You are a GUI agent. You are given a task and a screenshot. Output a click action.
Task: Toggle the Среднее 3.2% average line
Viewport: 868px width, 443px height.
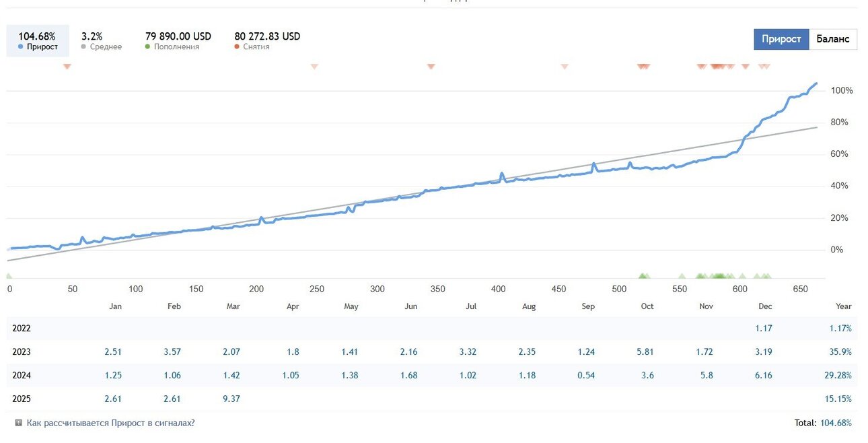click(x=101, y=41)
